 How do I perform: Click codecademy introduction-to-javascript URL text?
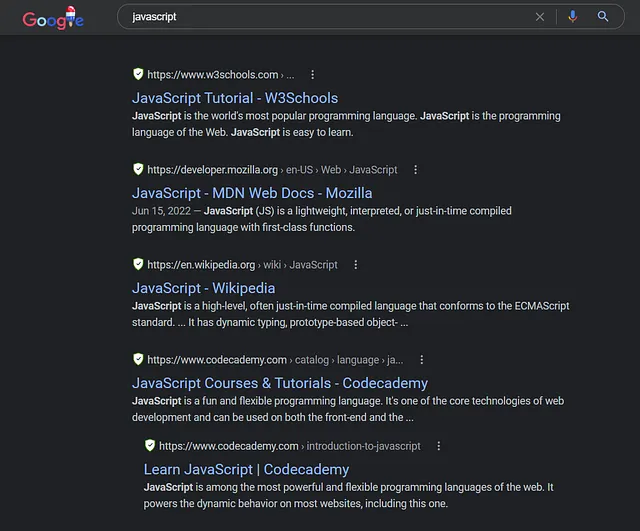(x=289, y=446)
